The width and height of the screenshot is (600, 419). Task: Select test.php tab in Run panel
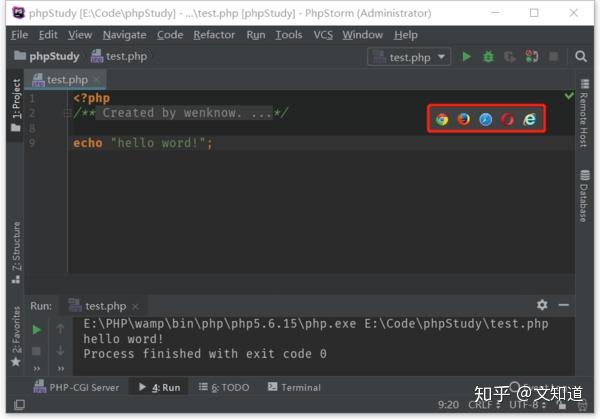coord(103,306)
